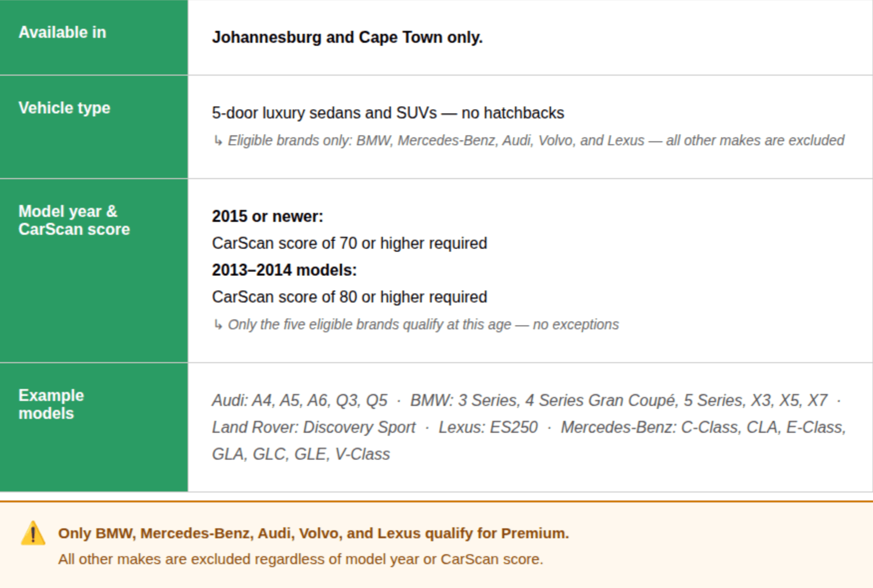The width and height of the screenshot is (873, 588).
Task: Click the no exceptions footnote text
Action: [424, 325]
